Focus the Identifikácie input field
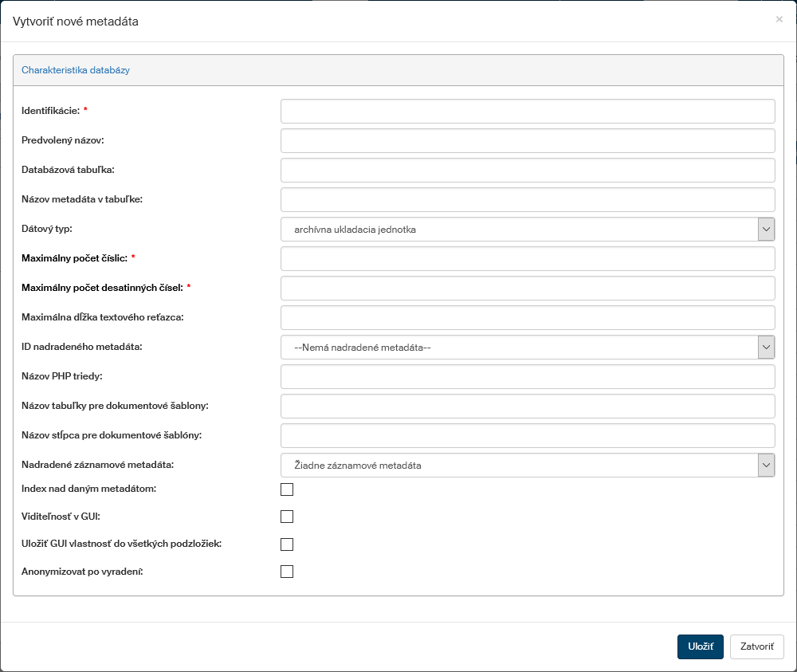Viewport: 797px width, 672px height. 527,111
